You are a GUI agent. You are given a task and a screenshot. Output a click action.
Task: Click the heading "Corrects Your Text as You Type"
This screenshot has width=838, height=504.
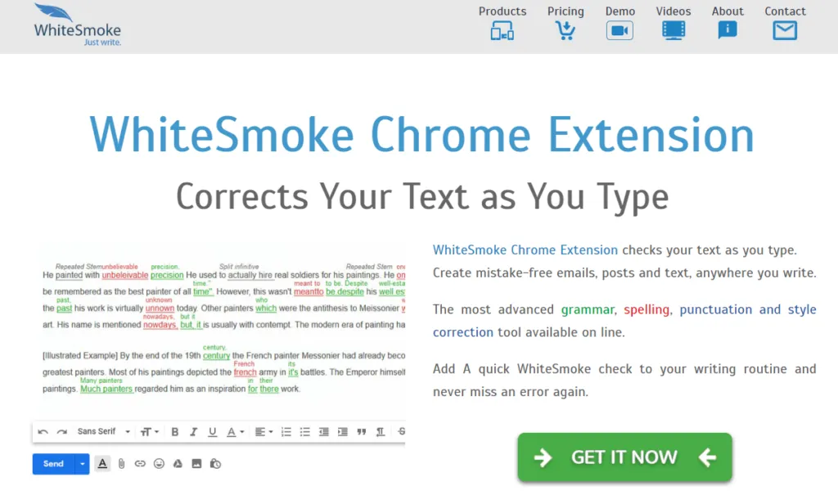click(x=422, y=196)
